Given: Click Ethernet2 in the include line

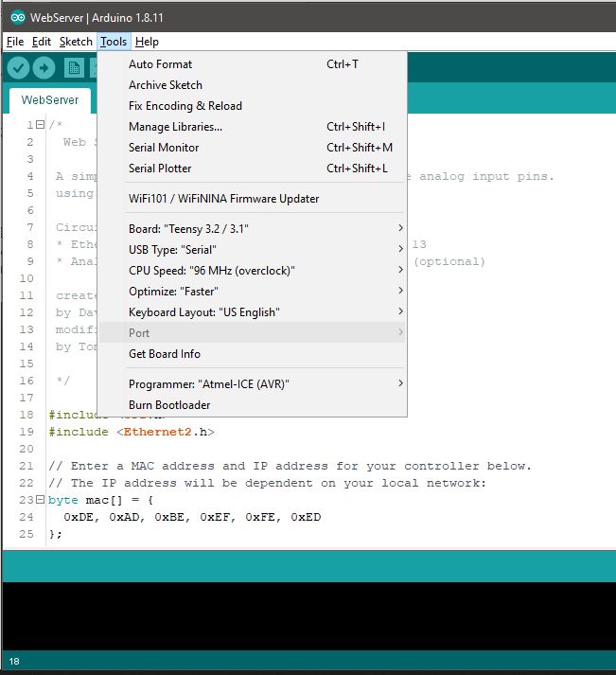Looking at the screenshot, I should 157,432.
